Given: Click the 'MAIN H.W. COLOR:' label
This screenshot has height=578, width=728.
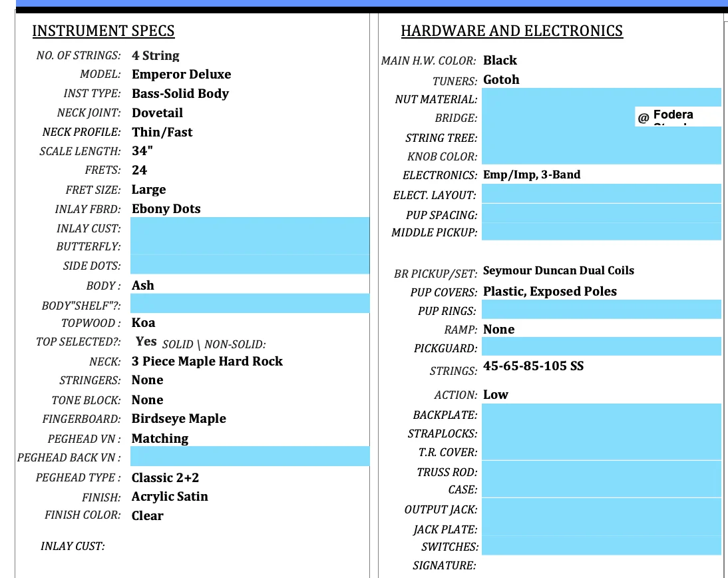Looking at the screenshot, I should [428, 61].
